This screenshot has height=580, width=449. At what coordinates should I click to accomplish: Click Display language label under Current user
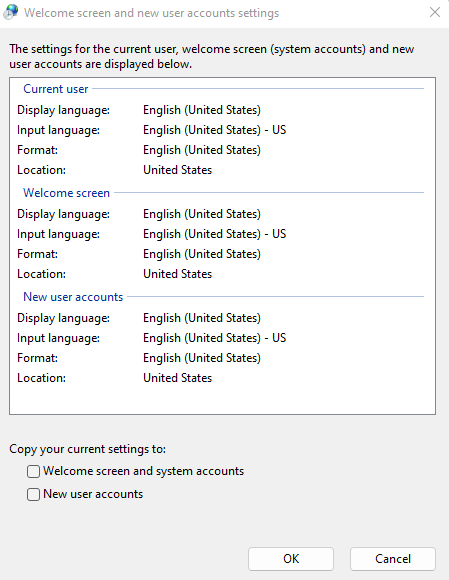pos(64,110)
